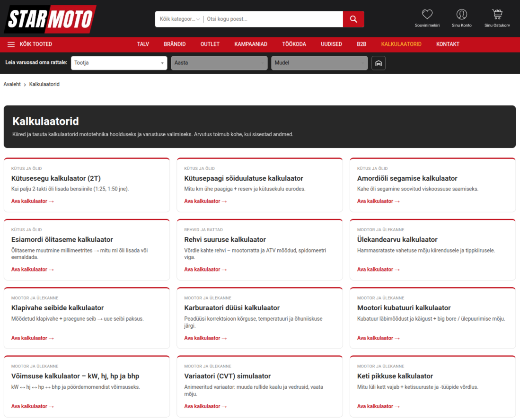Click Ava kalkulaator under Klapivahe seibide

[33, 338]
